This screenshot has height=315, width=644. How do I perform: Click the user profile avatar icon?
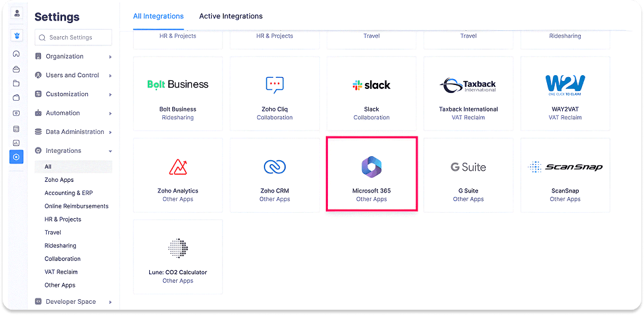point(16,14)
